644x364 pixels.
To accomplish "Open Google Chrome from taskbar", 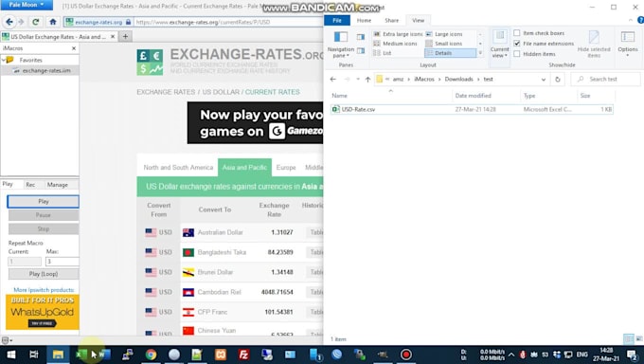I will (151, 355).
